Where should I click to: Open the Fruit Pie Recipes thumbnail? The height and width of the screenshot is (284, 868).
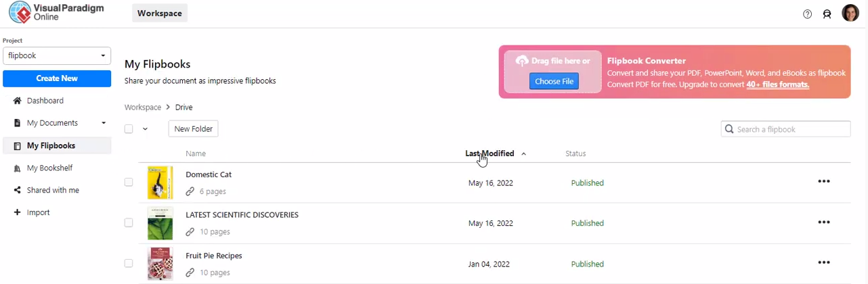(x=160, y=263)
